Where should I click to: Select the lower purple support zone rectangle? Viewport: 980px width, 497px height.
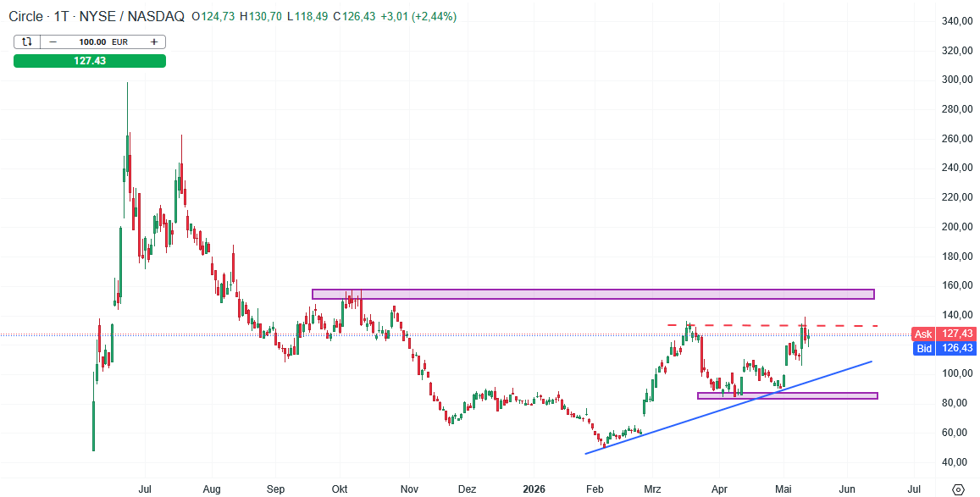pyautogui.click(x=787, y=396)
